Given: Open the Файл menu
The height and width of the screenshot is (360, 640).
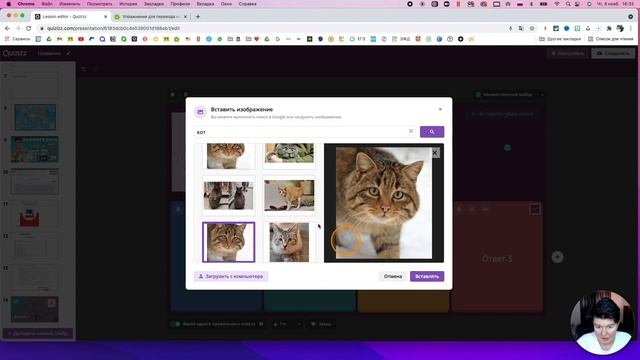Looking at the screenshot, I should click(x=47, y=4).
